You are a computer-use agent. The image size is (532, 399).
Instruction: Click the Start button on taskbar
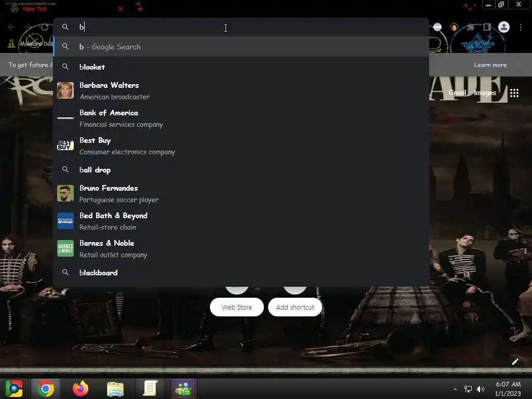click(14, 389)
